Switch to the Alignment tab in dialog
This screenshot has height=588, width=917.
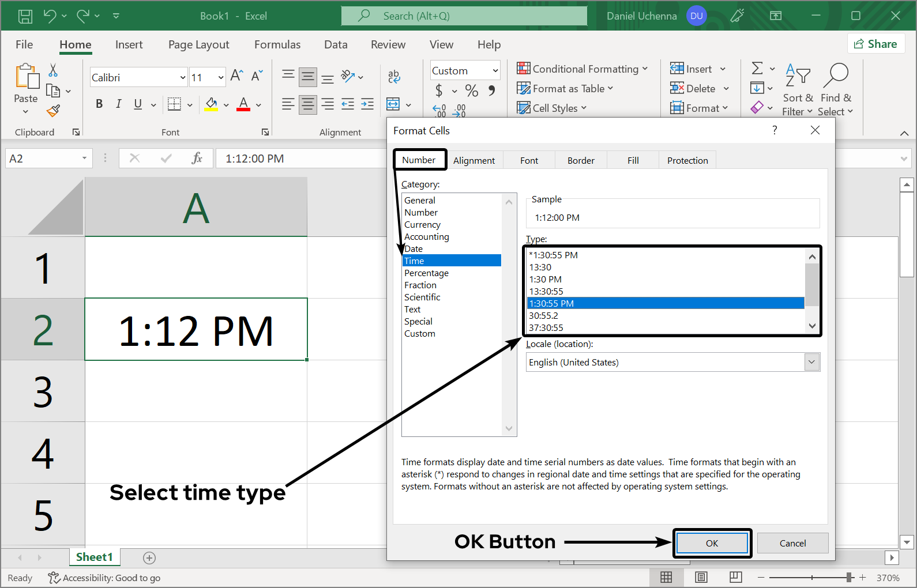tap(473, 160)
